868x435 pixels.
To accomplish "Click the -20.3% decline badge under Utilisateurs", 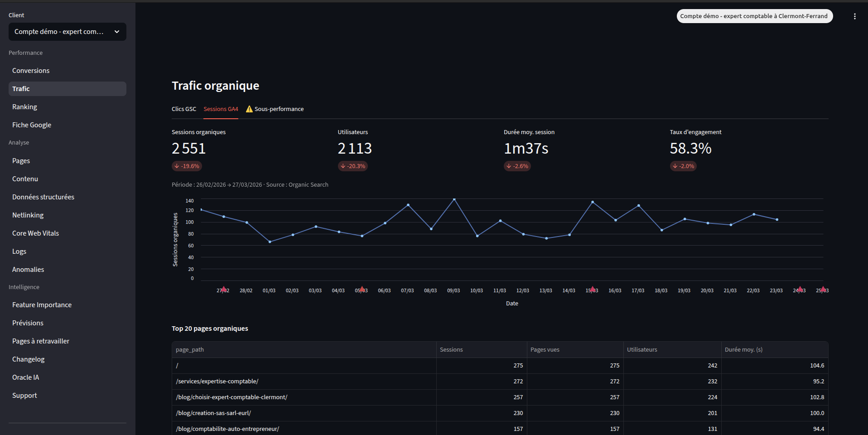I will click(x=352, y=166).
